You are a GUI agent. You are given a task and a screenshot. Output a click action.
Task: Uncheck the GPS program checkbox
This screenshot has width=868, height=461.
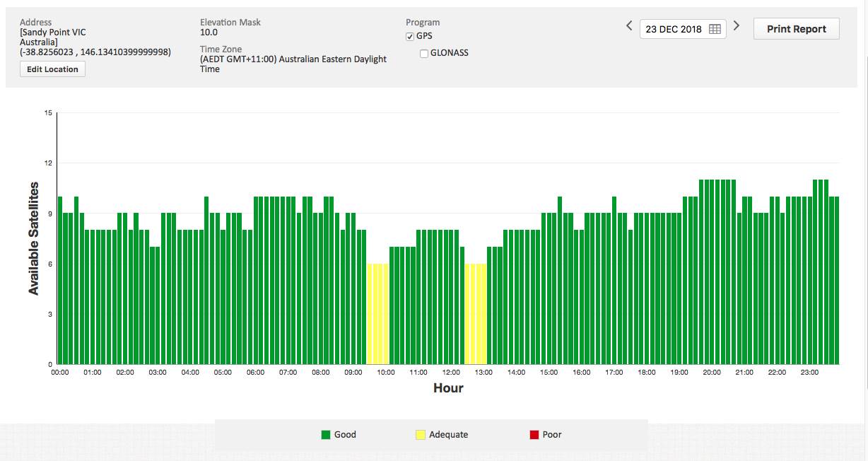(x=410, y=37)
